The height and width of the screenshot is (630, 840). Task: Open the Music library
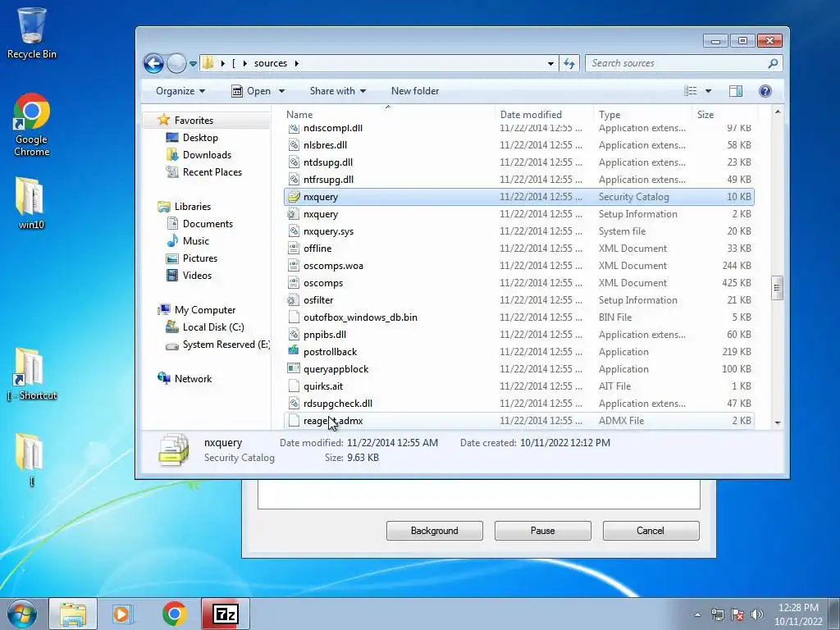[195, 241]
